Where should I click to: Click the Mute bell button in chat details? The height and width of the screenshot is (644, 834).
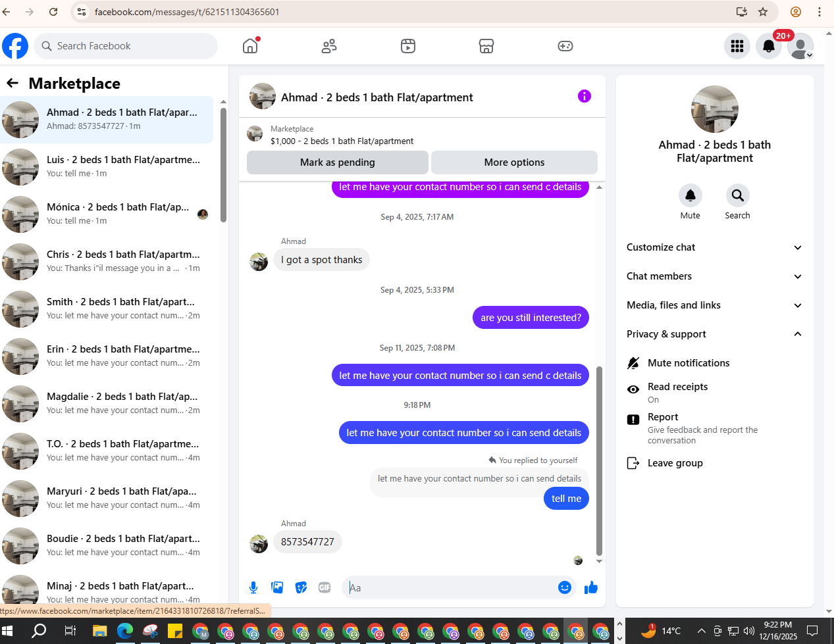coord(691,195)
